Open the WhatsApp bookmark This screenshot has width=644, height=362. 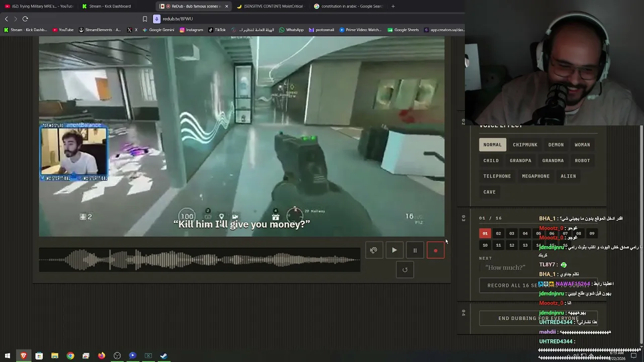[291, 30]
